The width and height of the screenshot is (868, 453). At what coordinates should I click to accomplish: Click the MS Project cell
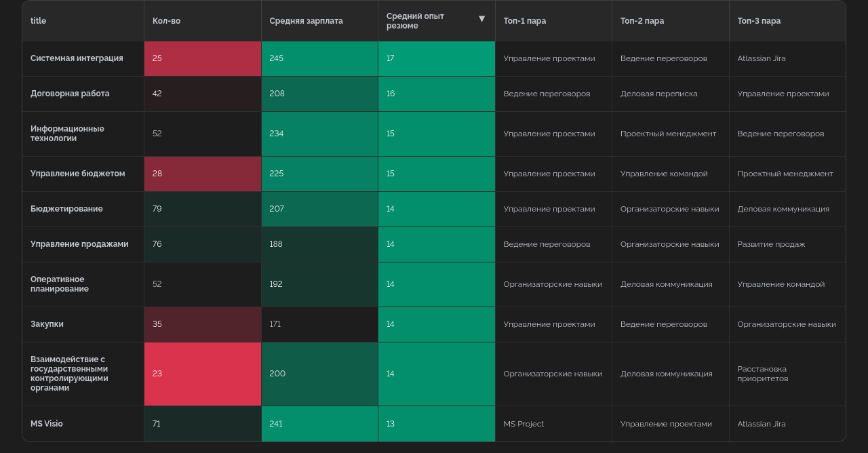tap(524, 424)
